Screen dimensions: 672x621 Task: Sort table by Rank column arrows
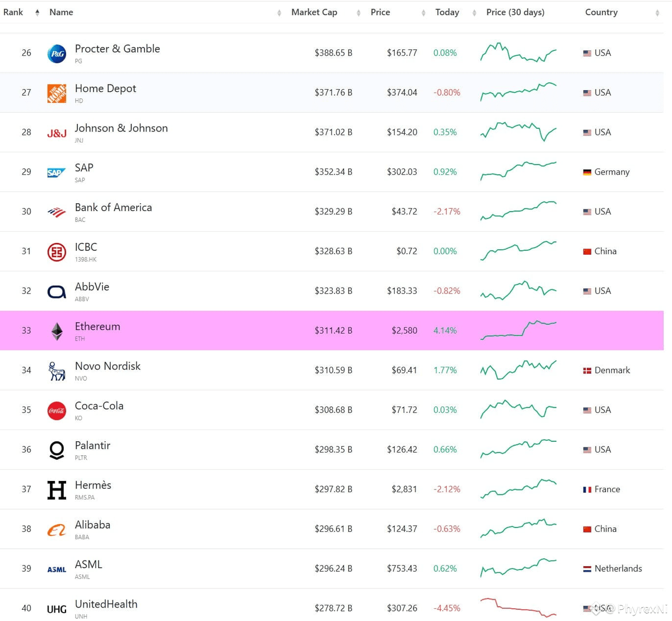click(x=37, y=12)
